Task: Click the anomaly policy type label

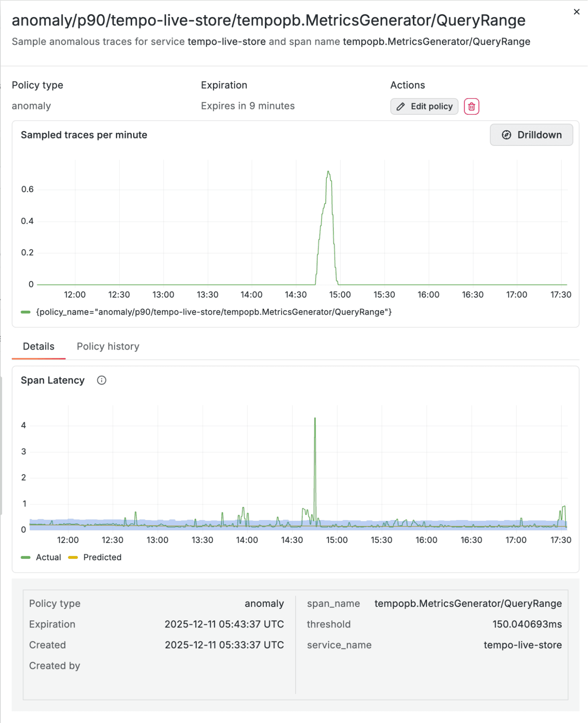Action: (x=31, y=106)
